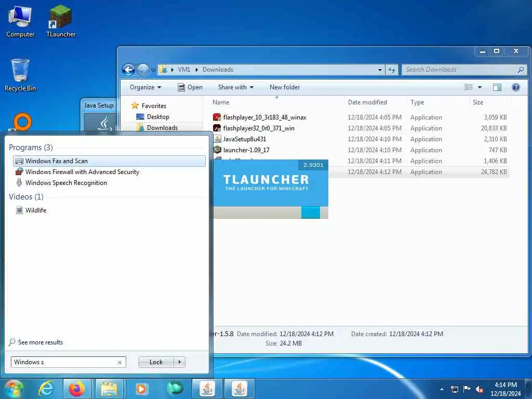Click the Programs (3) group header

pyautogui.click(x=31, y=147)
